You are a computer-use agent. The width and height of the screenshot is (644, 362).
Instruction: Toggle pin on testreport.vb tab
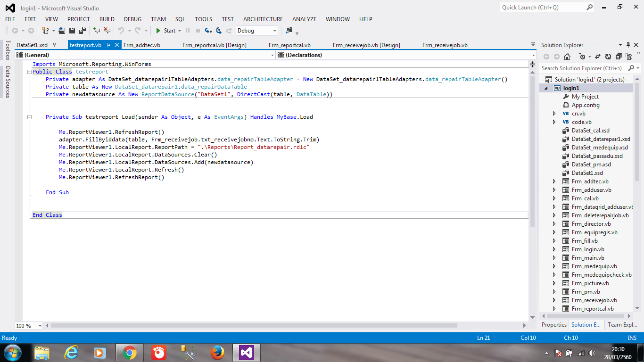point(108,45)
